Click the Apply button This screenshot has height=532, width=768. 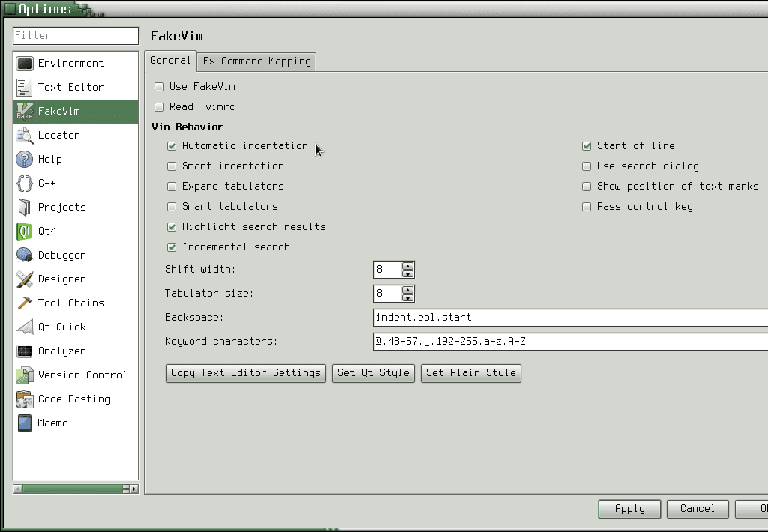(x=629, y=509)
